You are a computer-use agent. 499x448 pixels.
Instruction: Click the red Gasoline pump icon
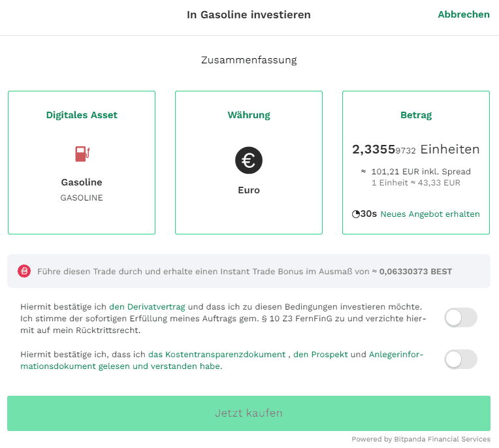click(x=82, y=153)
